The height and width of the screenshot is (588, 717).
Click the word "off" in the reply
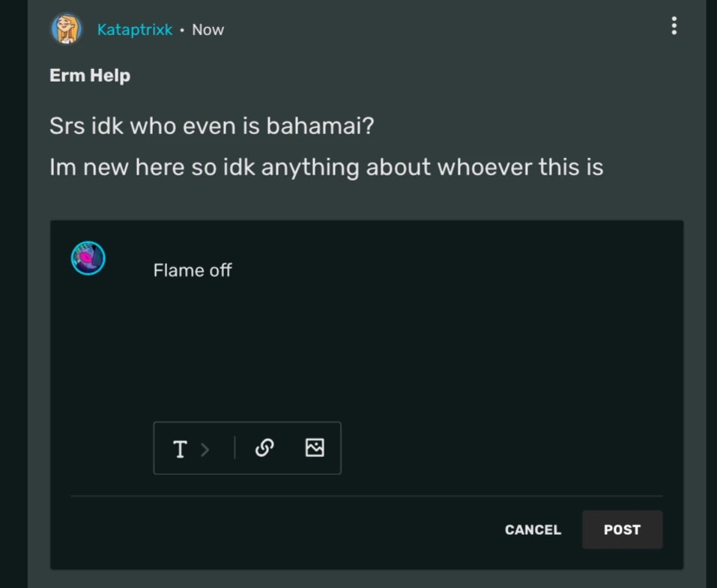(220, 270)
